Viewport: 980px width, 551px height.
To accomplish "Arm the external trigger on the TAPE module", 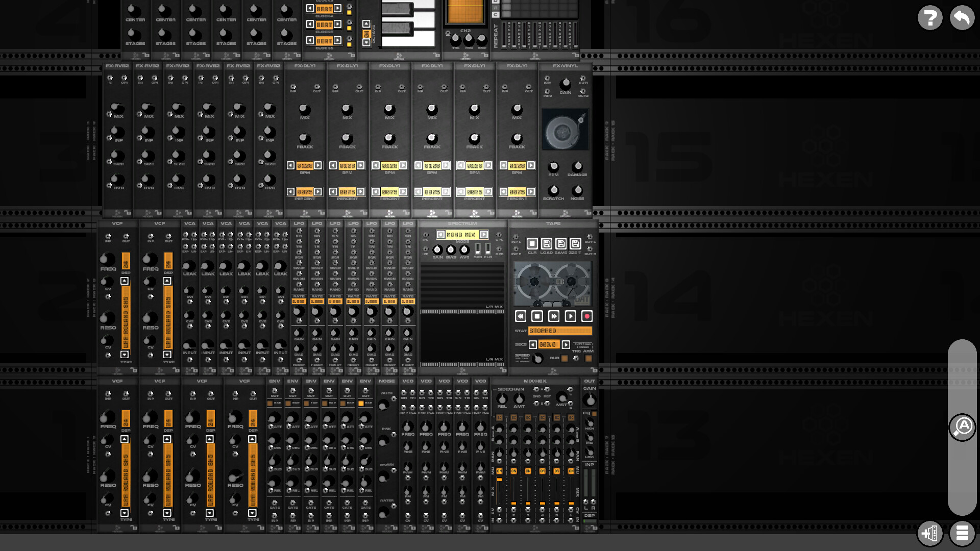I will [587, 358].
